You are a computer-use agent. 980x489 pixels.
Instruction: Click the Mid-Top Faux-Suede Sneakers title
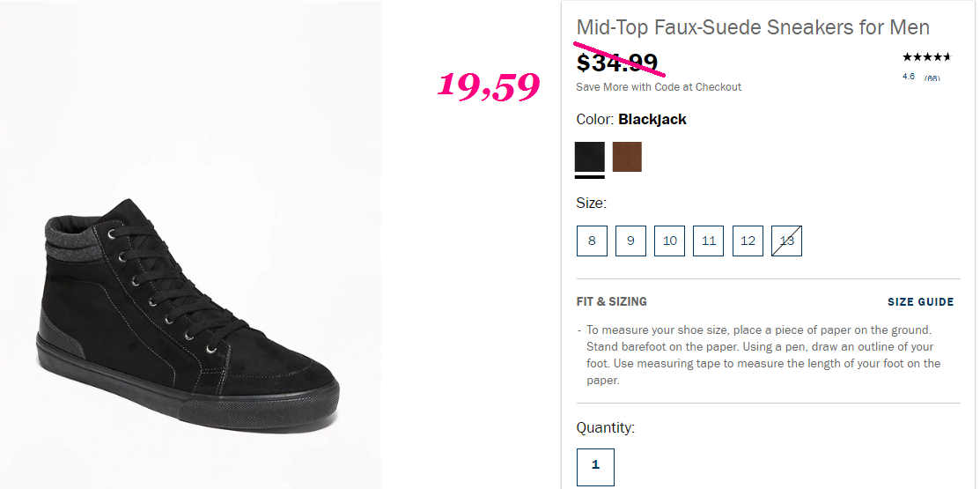(x=753, y=27)
